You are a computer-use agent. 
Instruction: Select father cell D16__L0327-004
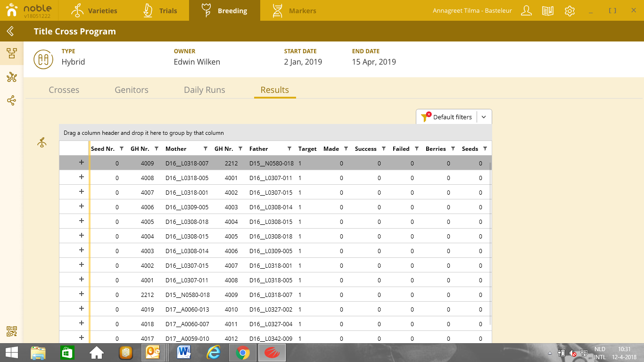[x=271, y=324]
